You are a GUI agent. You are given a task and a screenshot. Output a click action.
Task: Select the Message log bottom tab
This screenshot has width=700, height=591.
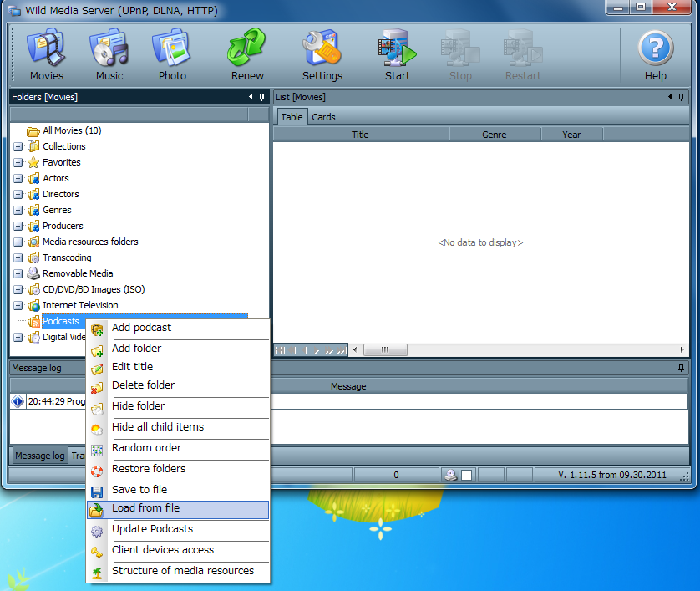[40, 456]
